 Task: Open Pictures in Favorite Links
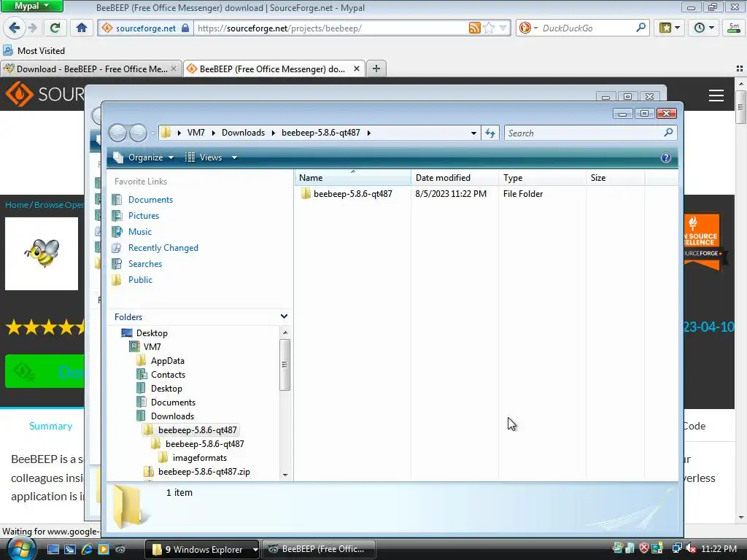pyautogui.click(x=144, y=216)
